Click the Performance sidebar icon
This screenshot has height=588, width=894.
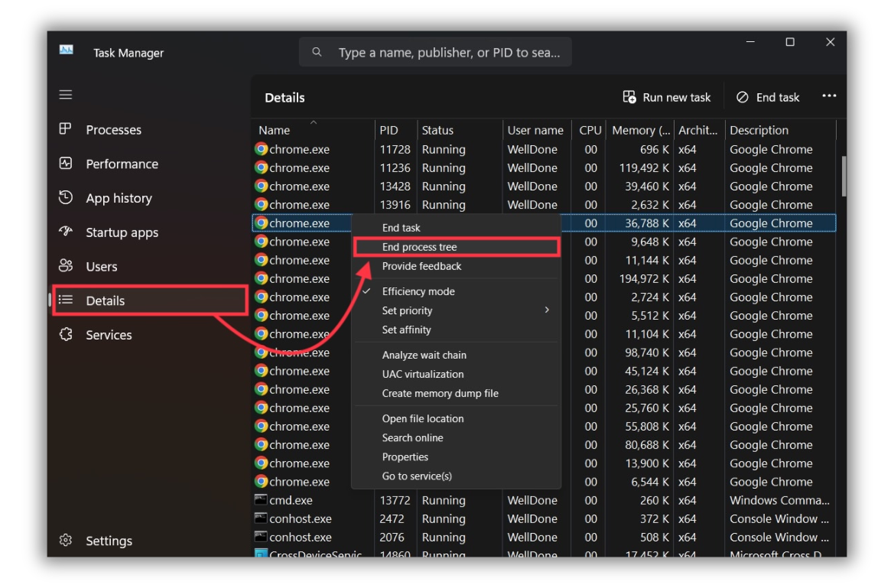pos(66,163)
